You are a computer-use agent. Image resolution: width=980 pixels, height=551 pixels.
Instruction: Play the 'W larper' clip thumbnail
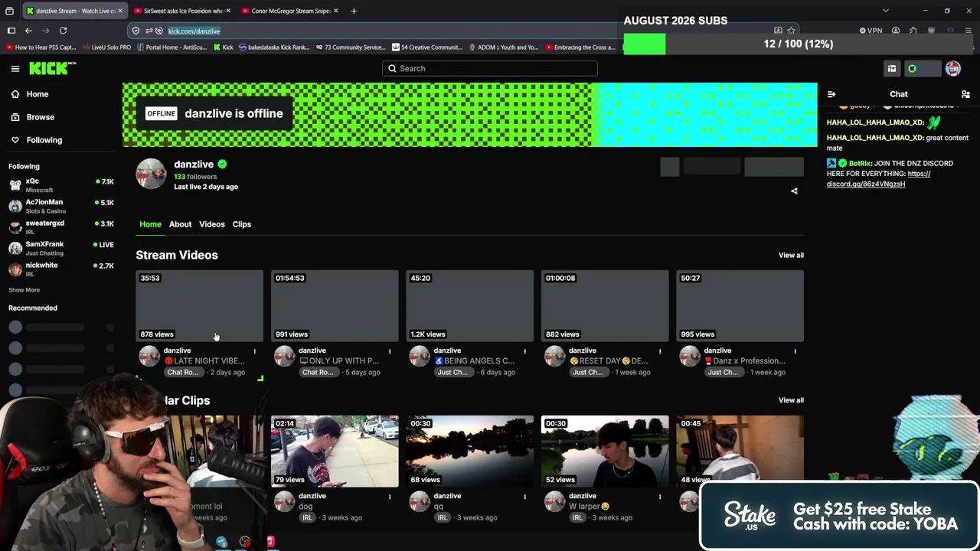tap(605, 451)
